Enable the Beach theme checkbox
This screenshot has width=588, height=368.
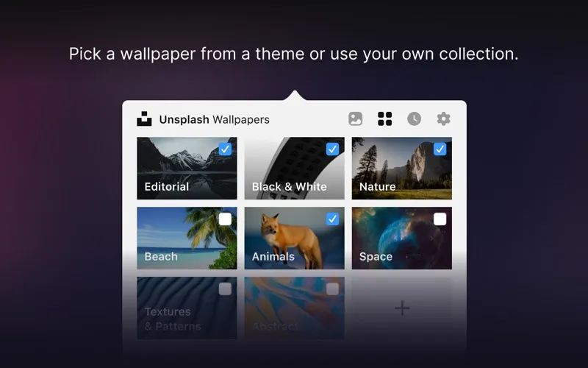pyautogui.click(x=225, y=219)
